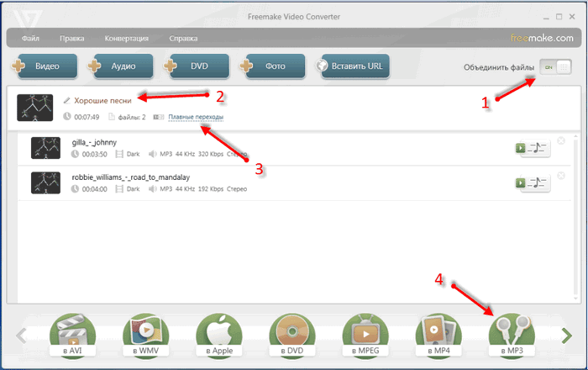Viewport: 588px width, 370px height.
Task: Convert for Apple devices
Action: pos(219,335)
